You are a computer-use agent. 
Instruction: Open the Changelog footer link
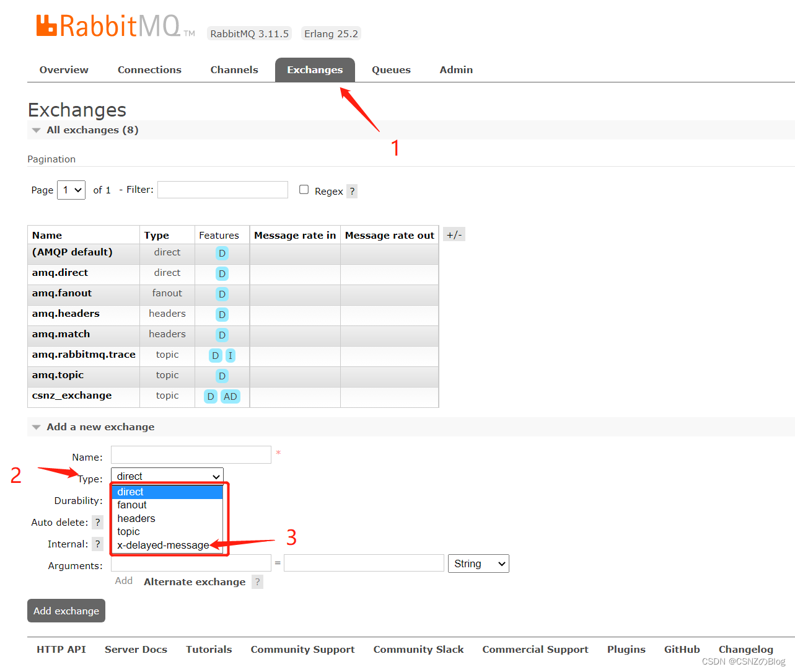(745, 649)
